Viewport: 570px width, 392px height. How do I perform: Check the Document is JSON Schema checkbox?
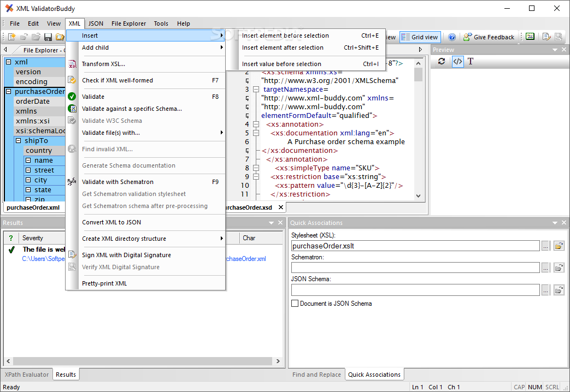[x=295, y=304]
